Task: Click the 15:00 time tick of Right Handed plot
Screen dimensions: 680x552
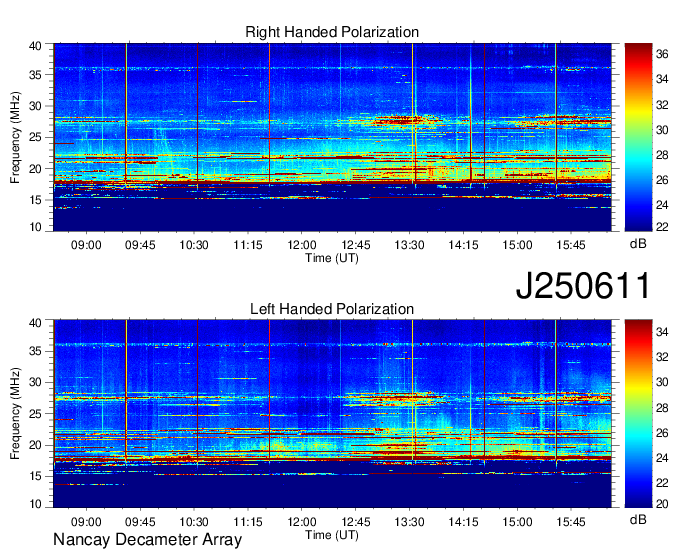Action: tap(517, 245)
